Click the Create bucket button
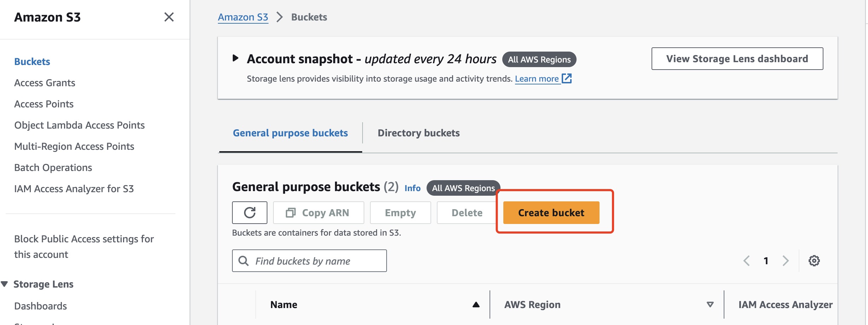 coord(551,213)
